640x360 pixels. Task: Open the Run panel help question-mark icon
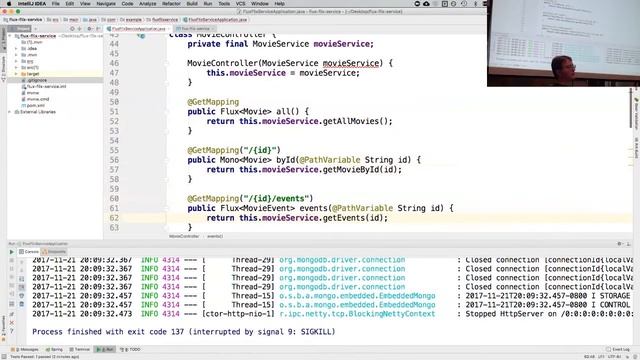[12, 331]
